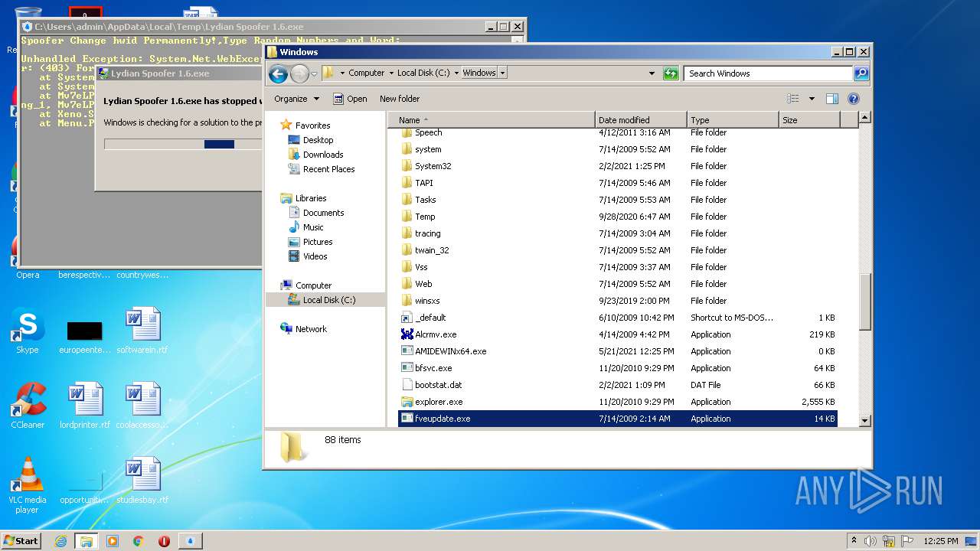
Task: Click progress bar in Lydian Spoofer dialog
Action: (184, 144)
